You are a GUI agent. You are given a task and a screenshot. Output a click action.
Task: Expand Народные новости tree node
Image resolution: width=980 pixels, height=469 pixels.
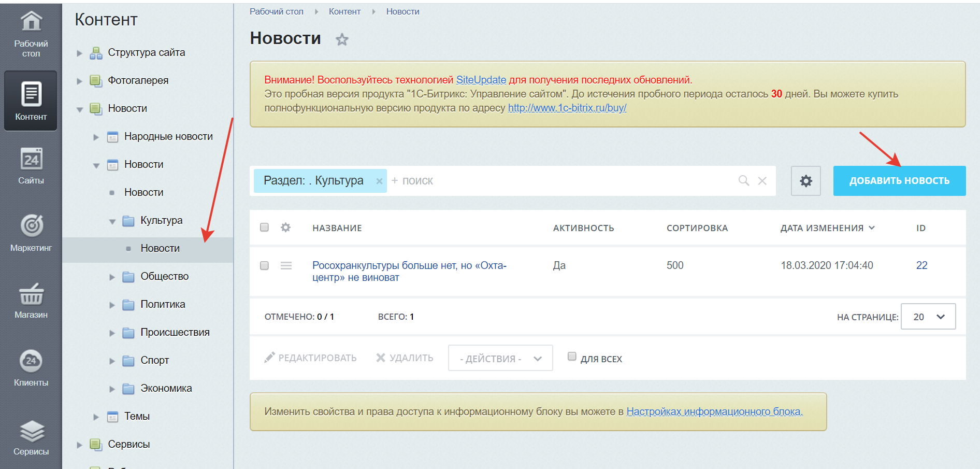pos(96,137)
